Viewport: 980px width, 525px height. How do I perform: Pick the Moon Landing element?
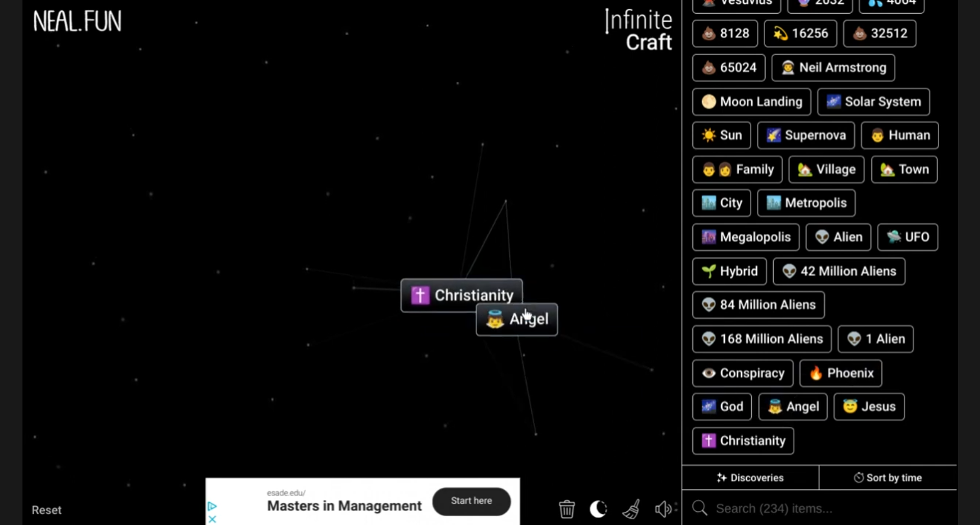(x=751, y=102)
